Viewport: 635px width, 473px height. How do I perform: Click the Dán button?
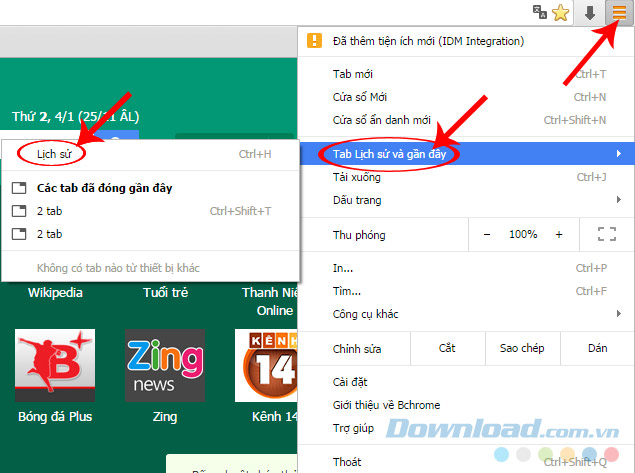(x=598, y=348)
